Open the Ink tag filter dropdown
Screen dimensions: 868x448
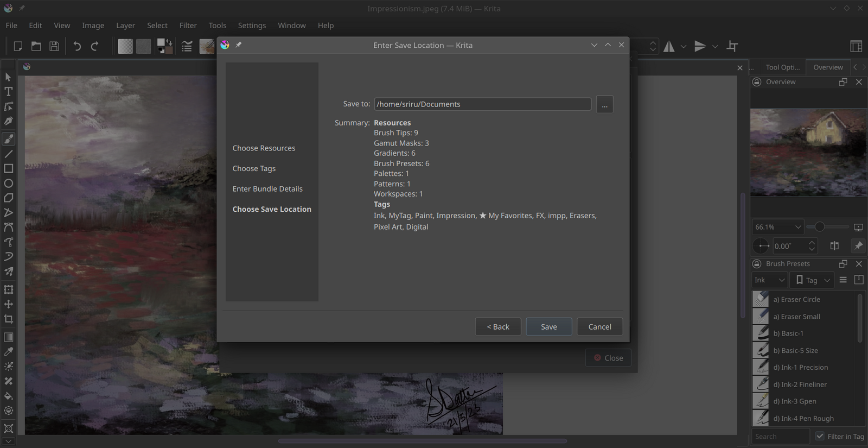pyautogui.click(x=770, y=280)
